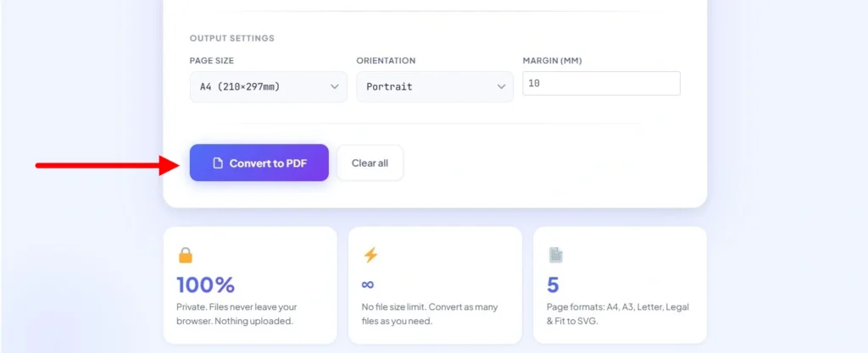Click the number 5 in formats card
The width and height of the screenshot is (868, 353).
(553, 284)
